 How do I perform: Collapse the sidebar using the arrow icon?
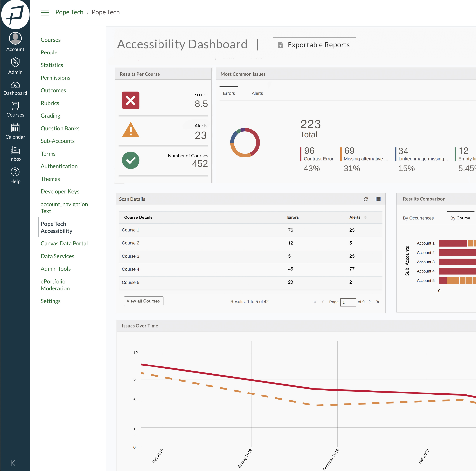tap(15, 461)
